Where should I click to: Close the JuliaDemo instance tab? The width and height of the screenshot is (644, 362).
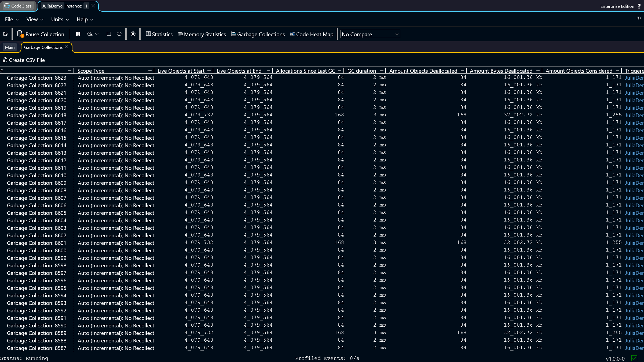click(93, 6)
